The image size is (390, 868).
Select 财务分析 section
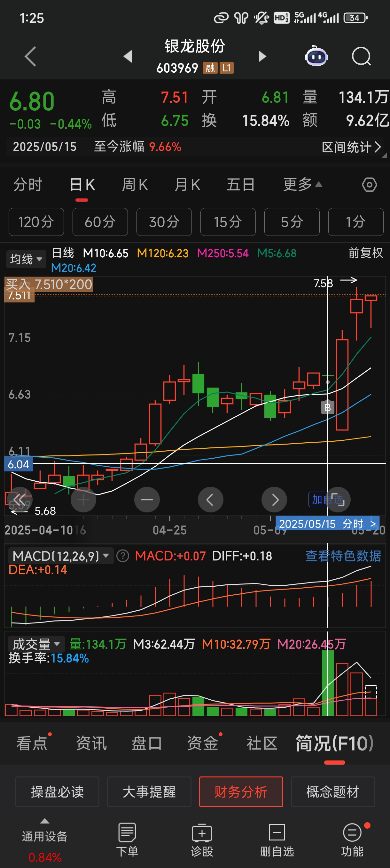pos(241,792)
